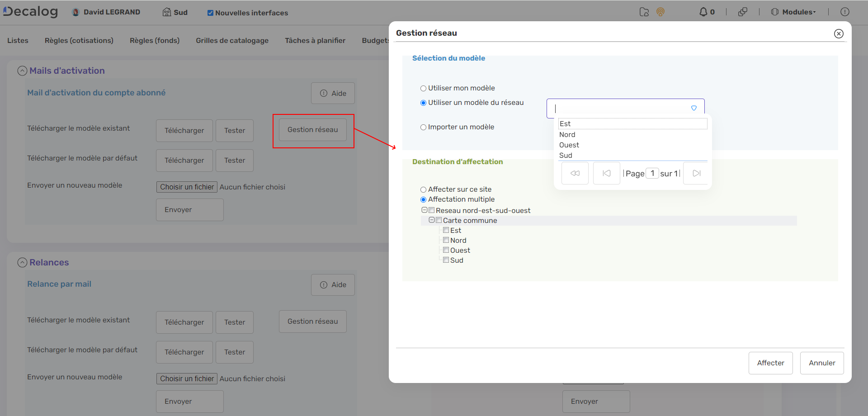Collapse the 'Carte commune' tree node
The height and width of the screenshot is (416, 868).
click(432, 220)
